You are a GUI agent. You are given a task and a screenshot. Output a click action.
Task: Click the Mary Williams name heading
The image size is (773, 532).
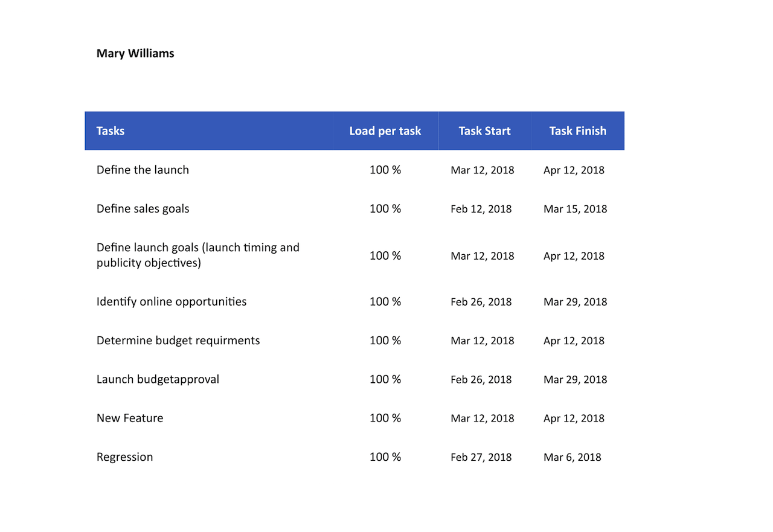(135, 53)
